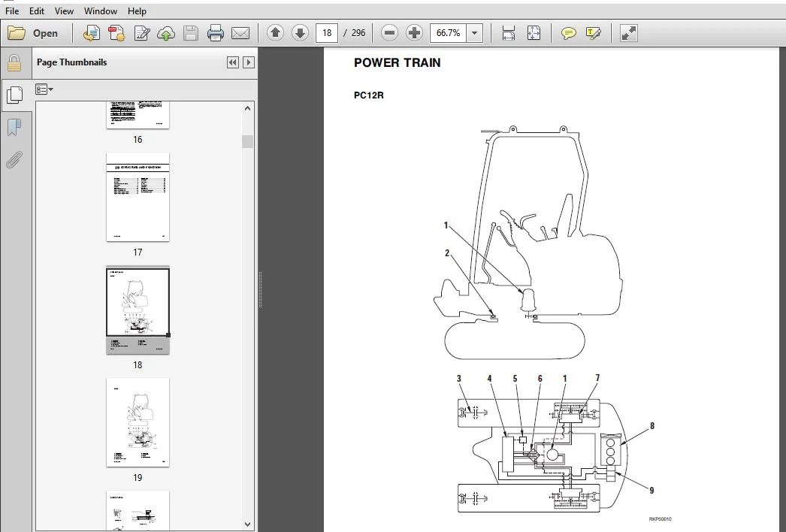This screenshot has height=532, width=786.
Task: Open the Attachments paperclip panel
Action: click(x=14, y=160)
